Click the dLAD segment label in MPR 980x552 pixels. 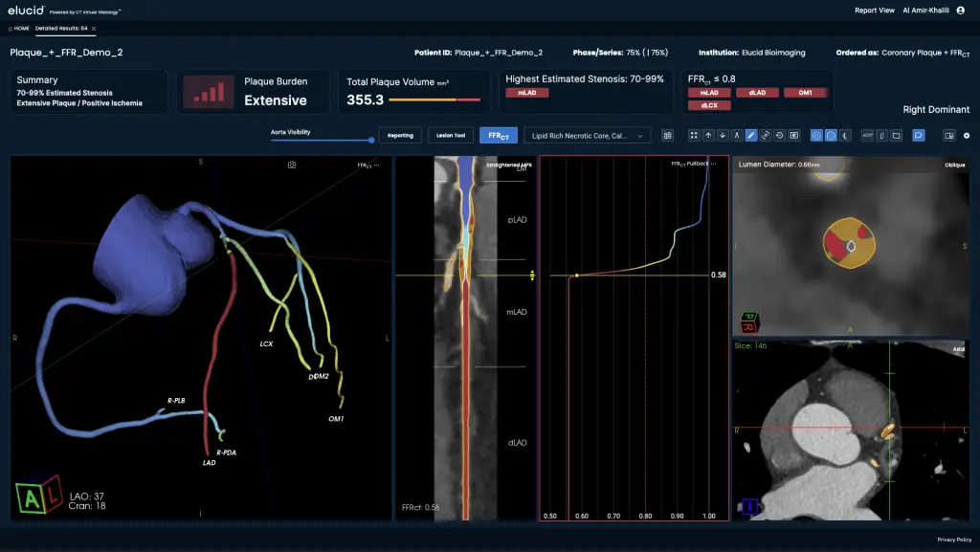(x=517, y=443)
